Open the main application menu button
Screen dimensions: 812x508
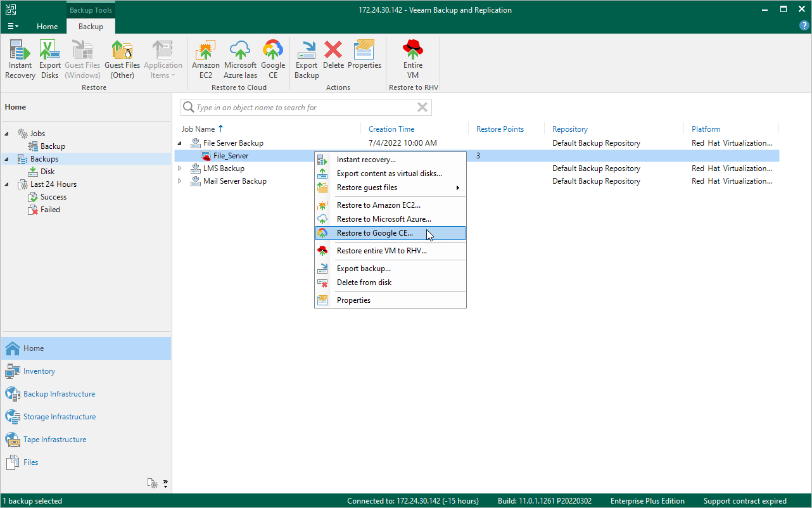(x=13, y=26)
